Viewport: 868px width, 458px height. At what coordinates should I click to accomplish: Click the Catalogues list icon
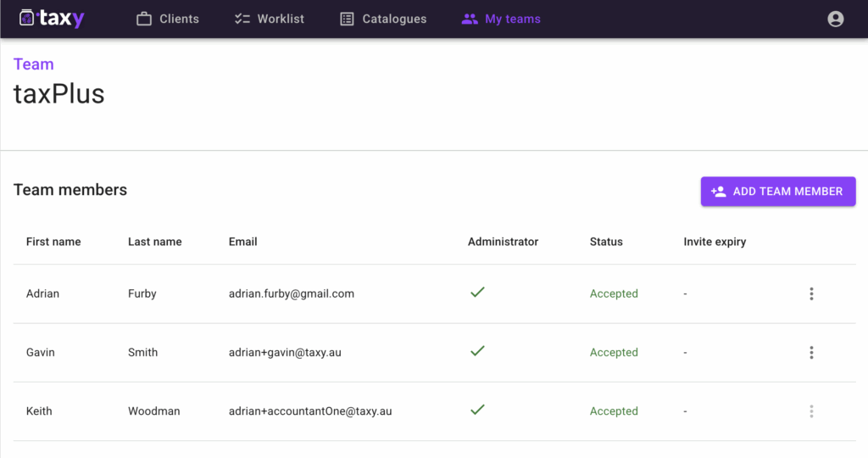coord(347,19)
